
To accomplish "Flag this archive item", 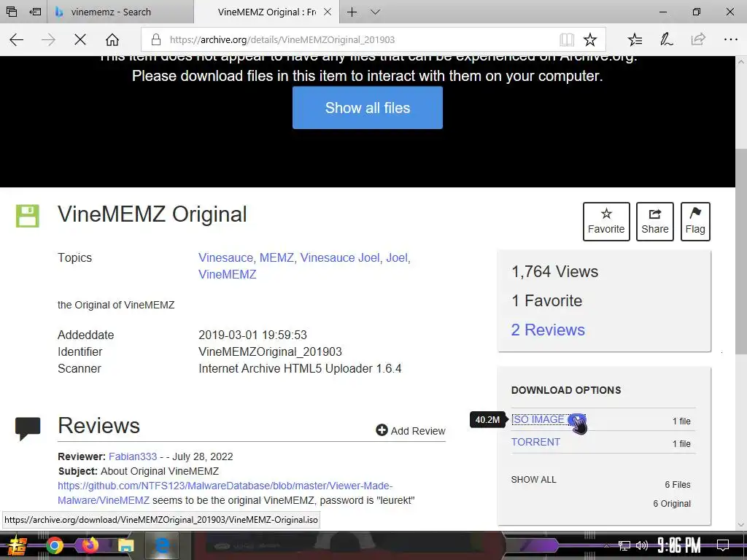I will point(695,222).
